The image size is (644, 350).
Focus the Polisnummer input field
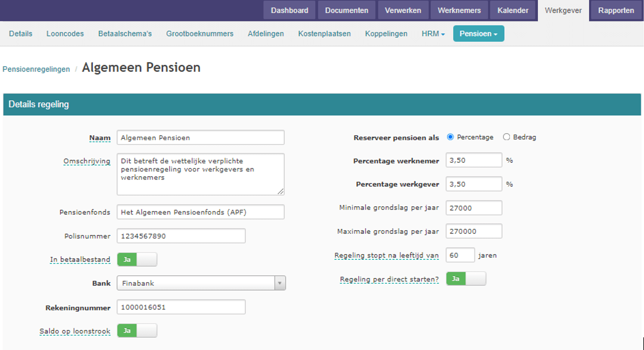181,236
